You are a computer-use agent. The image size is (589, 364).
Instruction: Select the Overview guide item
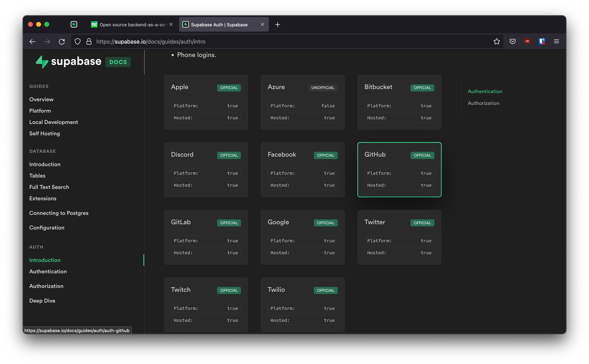coord(41,99)
